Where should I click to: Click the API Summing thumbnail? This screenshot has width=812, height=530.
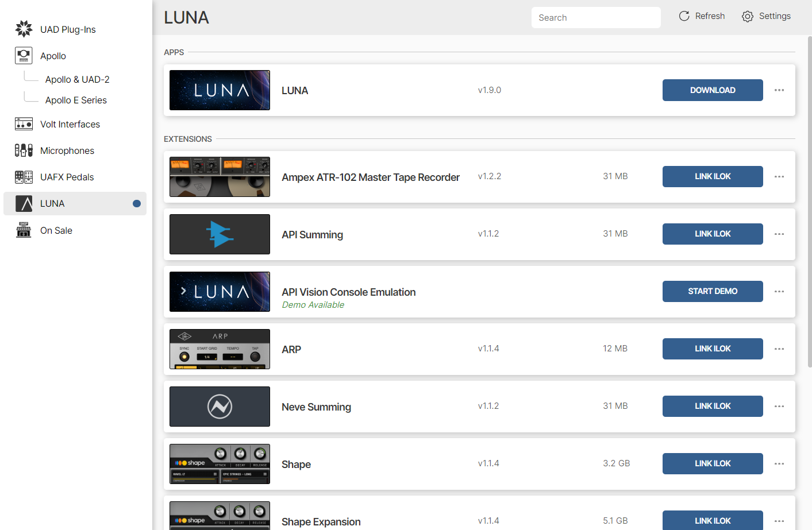[220, 234]
